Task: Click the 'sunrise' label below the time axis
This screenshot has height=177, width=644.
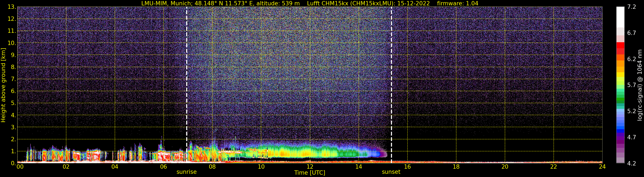Action: click(187, 172)
